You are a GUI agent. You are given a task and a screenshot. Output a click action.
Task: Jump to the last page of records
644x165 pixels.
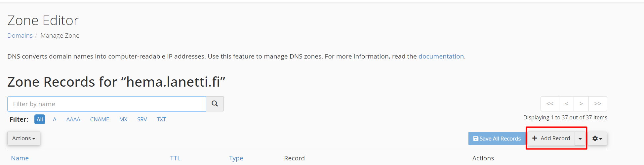click(598, 104)
